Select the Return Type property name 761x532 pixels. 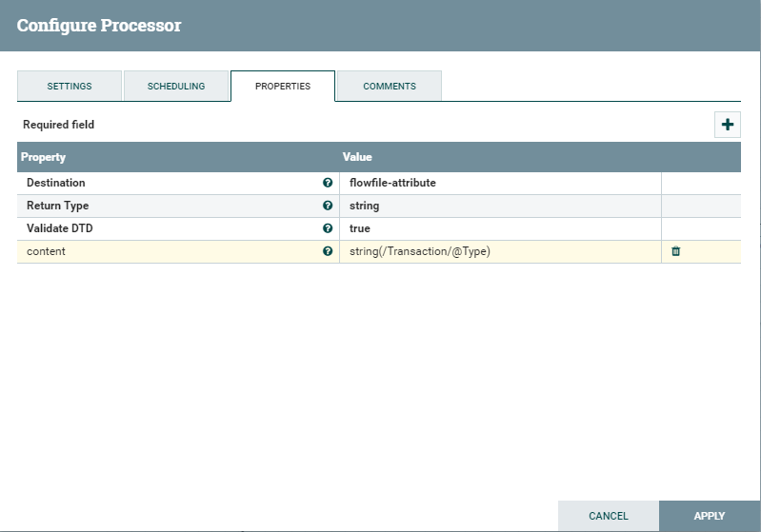pyautogui.click(x=58, y=206)
